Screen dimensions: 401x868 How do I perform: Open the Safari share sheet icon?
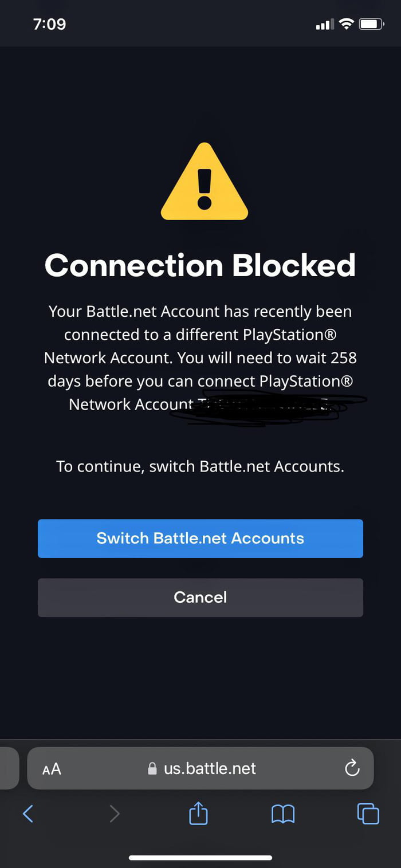click(198, 814)
